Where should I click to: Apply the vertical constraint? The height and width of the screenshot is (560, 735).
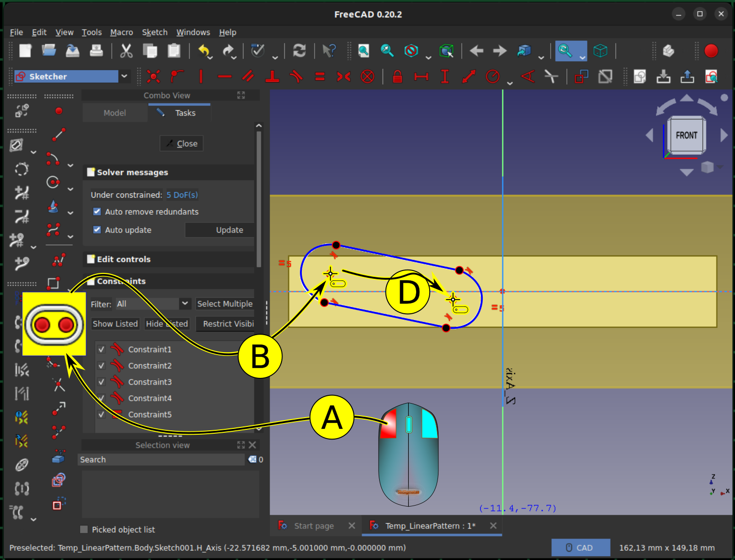(x=201, y=76)
